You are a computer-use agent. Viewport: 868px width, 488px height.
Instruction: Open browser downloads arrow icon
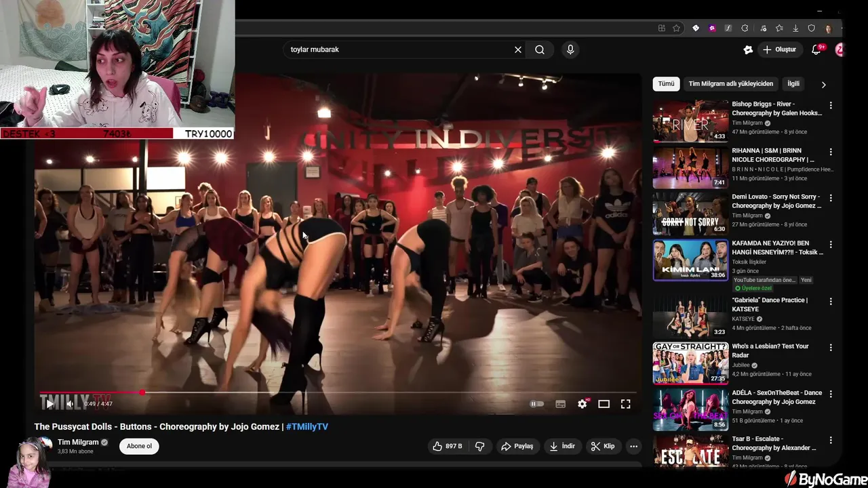tap(795, 28)
